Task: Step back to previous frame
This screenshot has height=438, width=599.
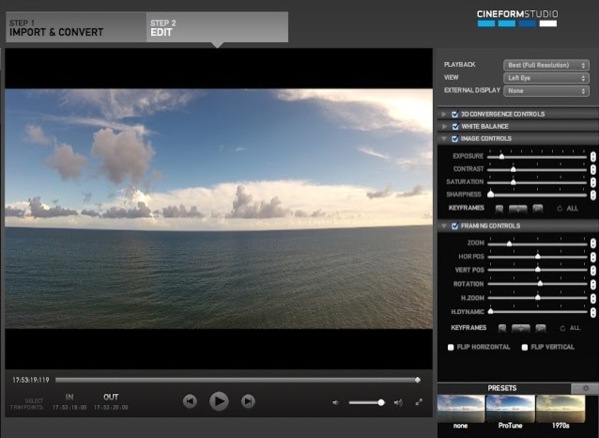Action: [x=190, y=401]
